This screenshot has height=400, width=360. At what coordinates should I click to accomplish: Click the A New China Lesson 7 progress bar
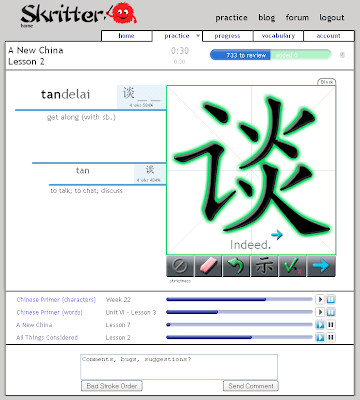(239, 325)
